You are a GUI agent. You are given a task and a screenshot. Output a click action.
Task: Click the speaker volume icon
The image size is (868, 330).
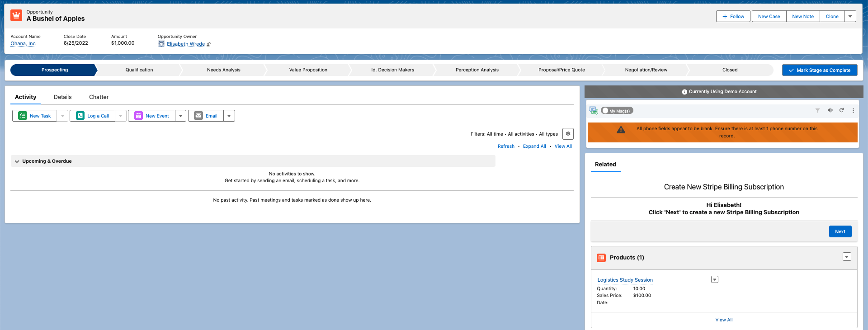coord(830,110)
